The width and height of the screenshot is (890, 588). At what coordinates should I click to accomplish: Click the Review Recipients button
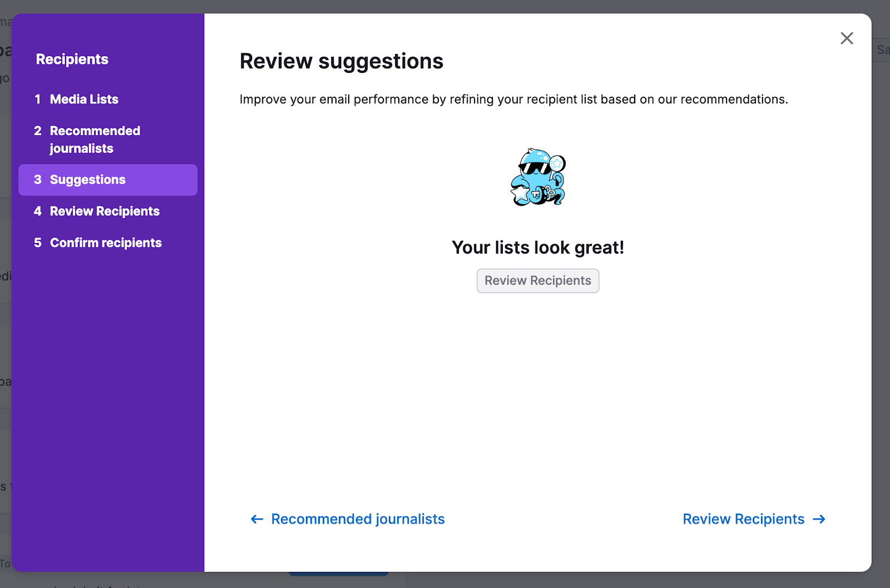(537, 280)
